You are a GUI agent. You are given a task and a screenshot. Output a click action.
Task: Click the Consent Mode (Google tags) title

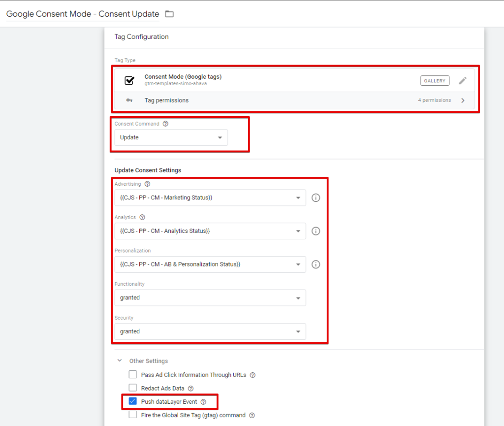pos(183,76)
